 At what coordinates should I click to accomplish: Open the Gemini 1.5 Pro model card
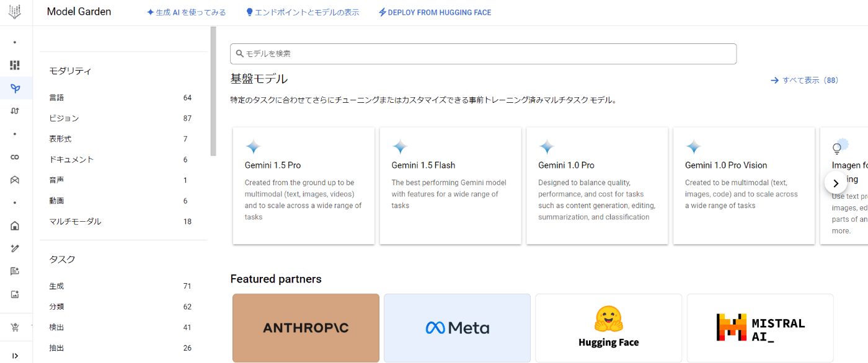pos(304,186)
